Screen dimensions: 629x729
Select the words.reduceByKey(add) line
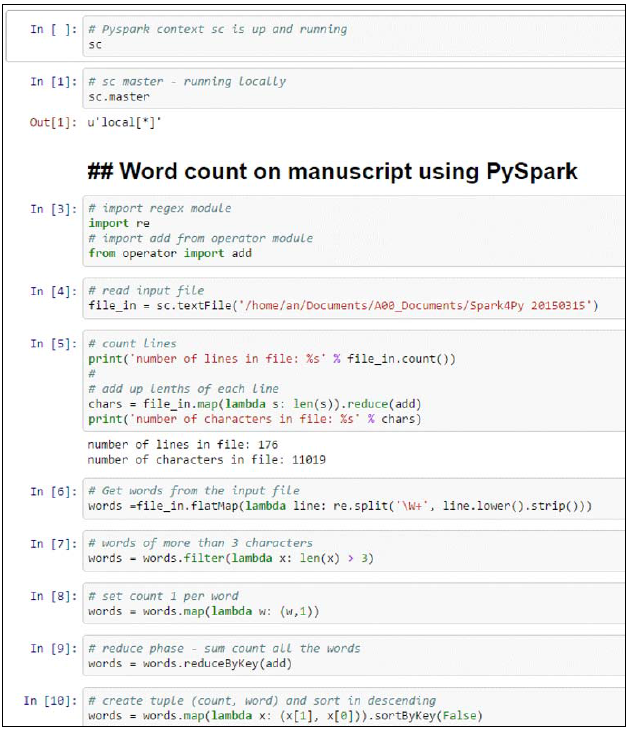point(190,663)
